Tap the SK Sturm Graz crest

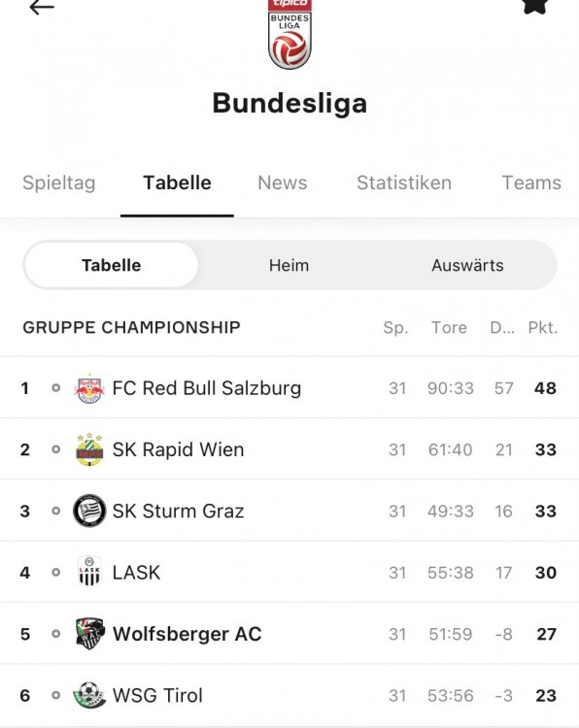tap(89, 511)
